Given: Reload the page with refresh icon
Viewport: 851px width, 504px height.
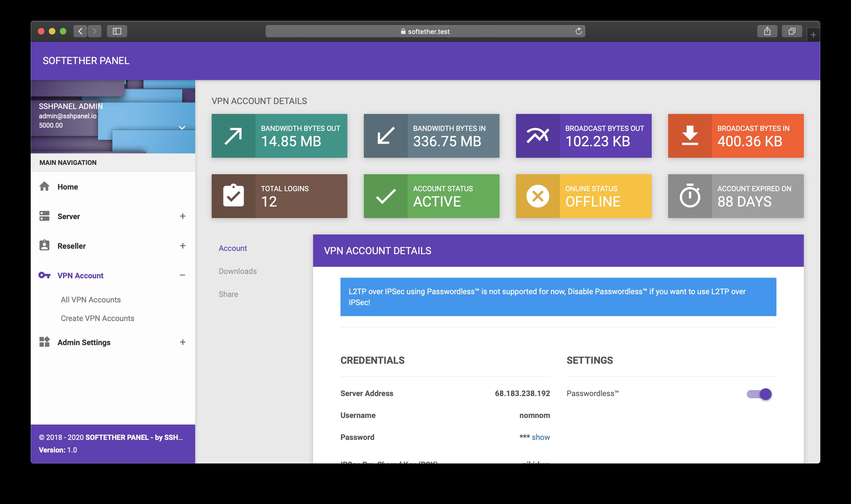Looking at the screenshot, I should tap(578, 31).
